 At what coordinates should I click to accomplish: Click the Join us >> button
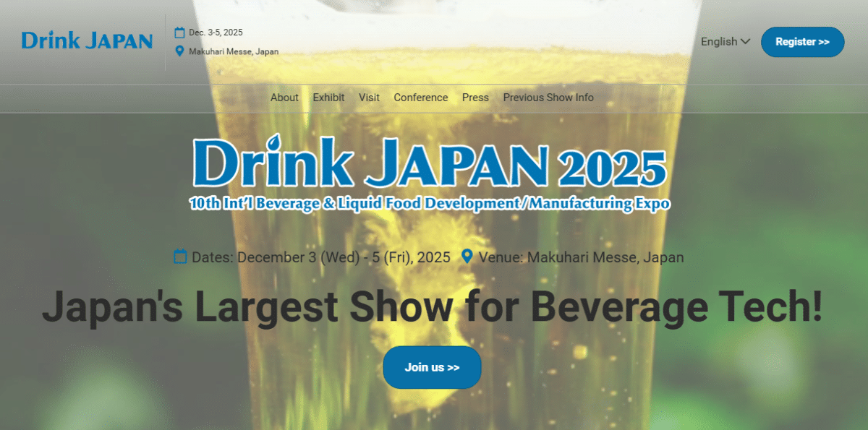tap(432, 367)
